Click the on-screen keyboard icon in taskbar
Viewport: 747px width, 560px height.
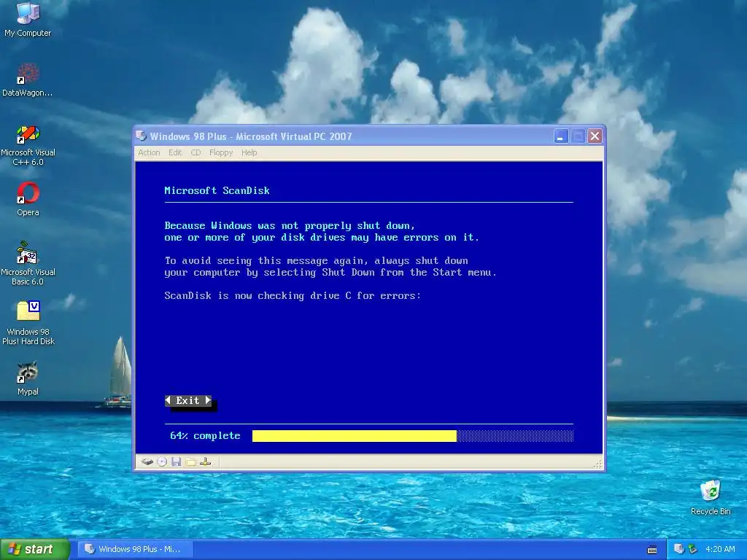pyautogui.click(x=652, y=550)
